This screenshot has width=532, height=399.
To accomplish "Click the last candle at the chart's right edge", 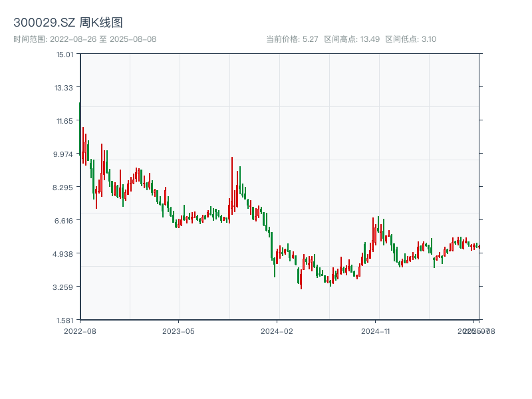I will click(478, 246).
